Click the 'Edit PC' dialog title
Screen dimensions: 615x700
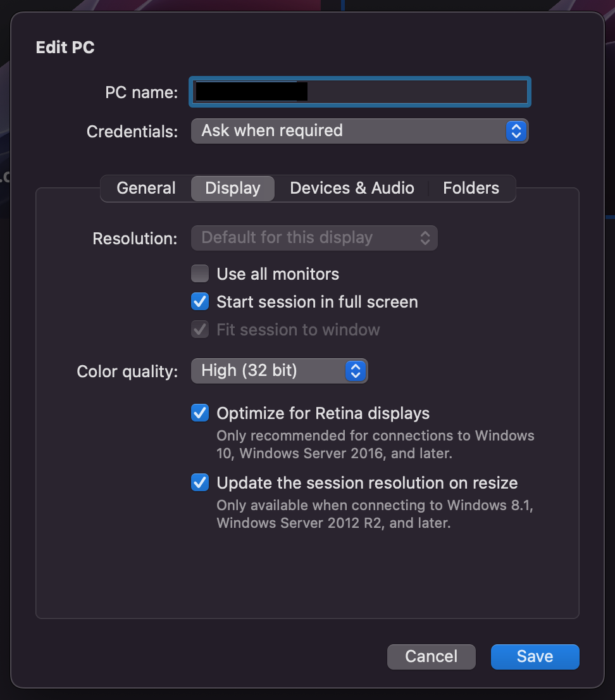pos(65,47)
